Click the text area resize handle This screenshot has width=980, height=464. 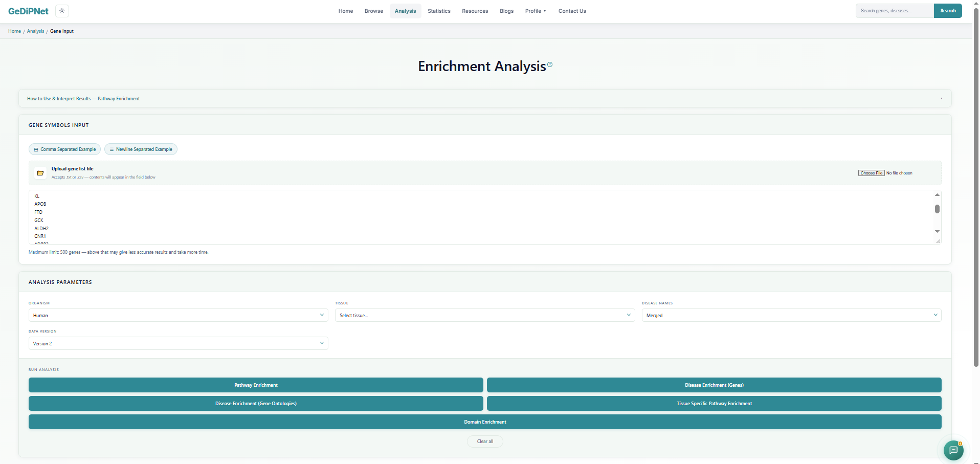[938, 241]
